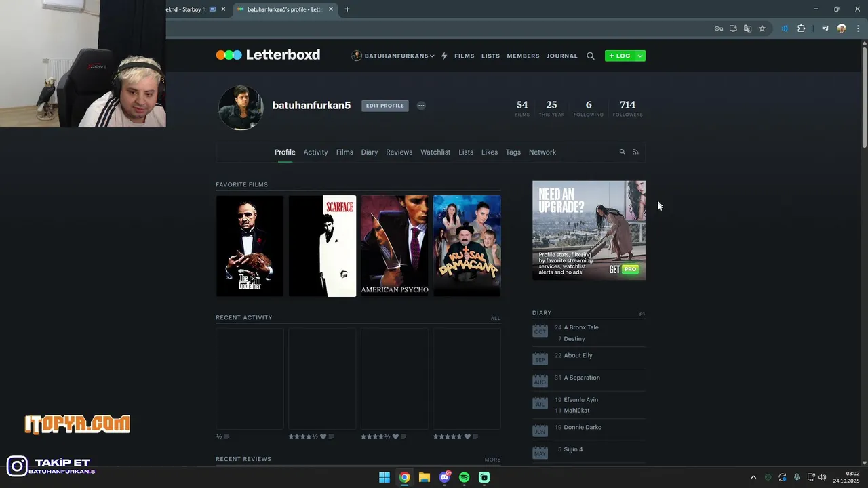Click the Edit Profile button
This screenshot has width=868, height=488.
[384, 106]
